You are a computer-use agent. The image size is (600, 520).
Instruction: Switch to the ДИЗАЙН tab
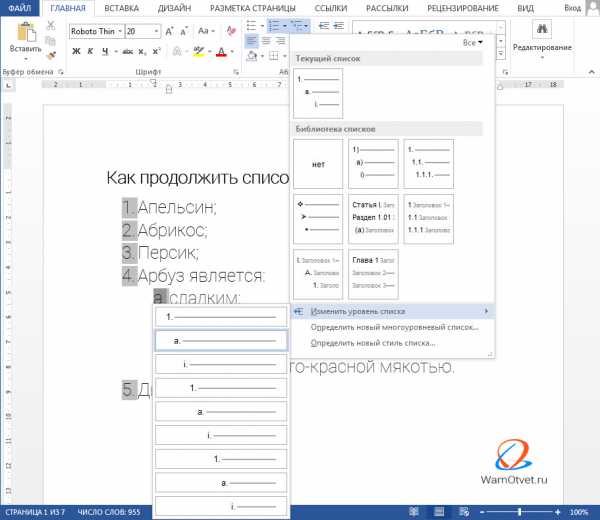[x=174, y=8]
